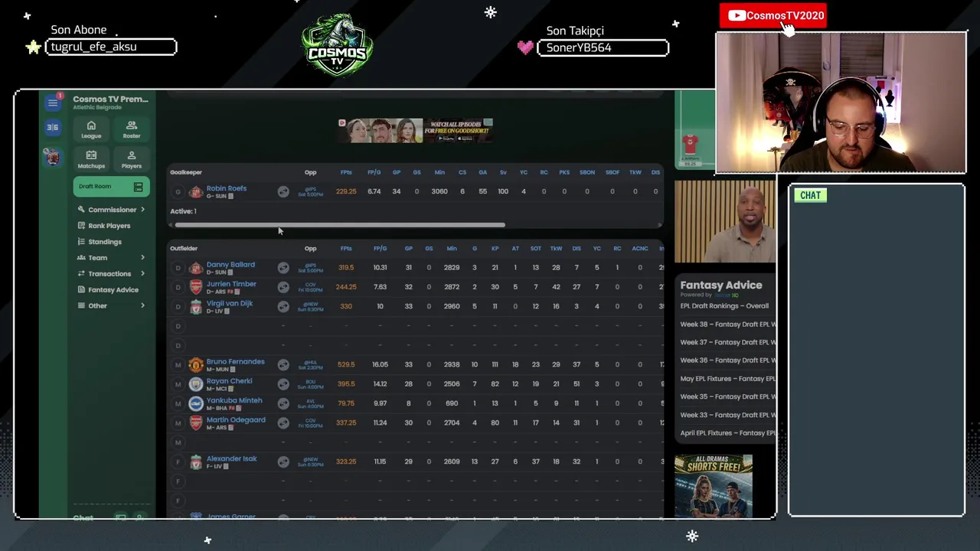Click swap icon for Bruno Fernandes
This screenshot has height=551, width=980.
(x=283, y=365)
